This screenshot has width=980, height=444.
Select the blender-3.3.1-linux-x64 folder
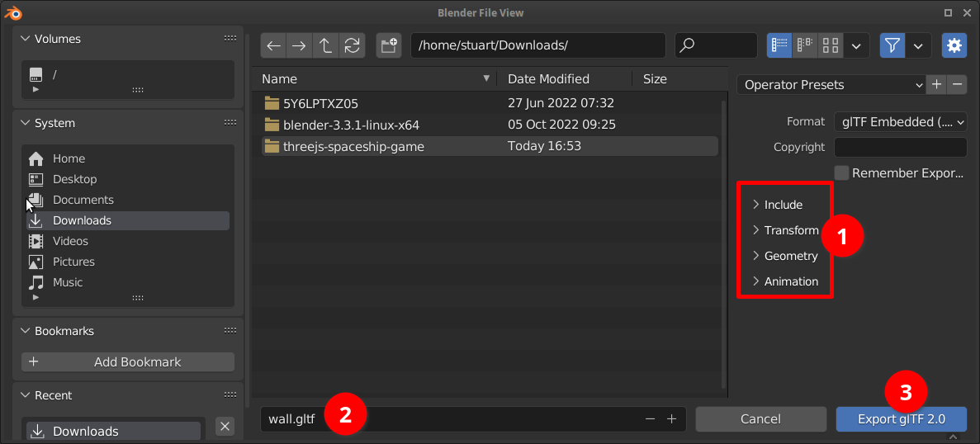(490, 125)
